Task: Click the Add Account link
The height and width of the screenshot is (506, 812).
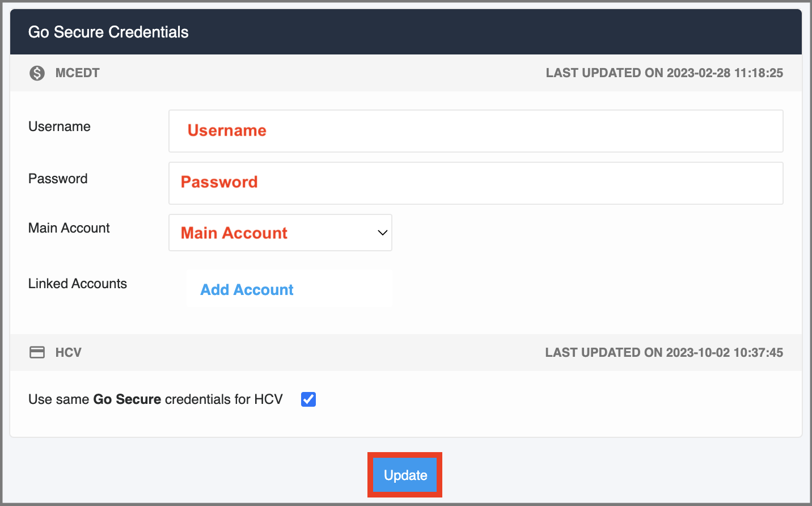Action: pos(247,290)
